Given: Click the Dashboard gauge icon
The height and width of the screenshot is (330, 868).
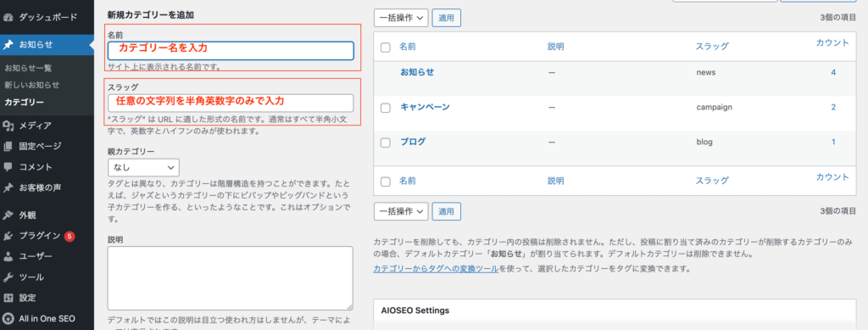Looking at the screenshot, I should (x=8, y=17).
